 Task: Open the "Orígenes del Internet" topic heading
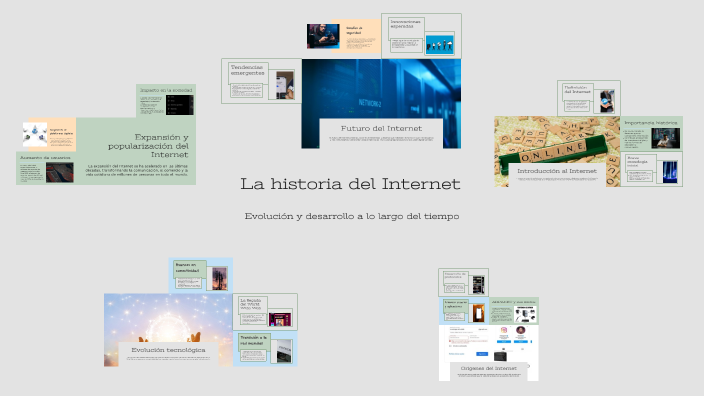tap(488, 368)
